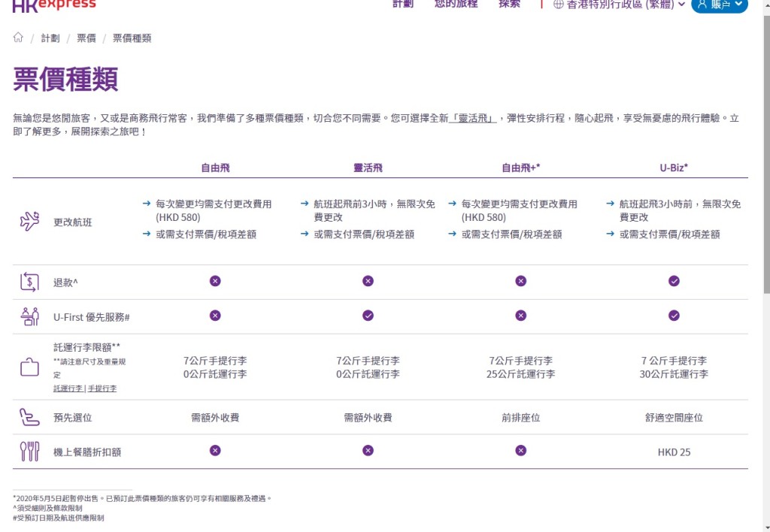Click the U-First check mark under U-Biz

point(675,315)
